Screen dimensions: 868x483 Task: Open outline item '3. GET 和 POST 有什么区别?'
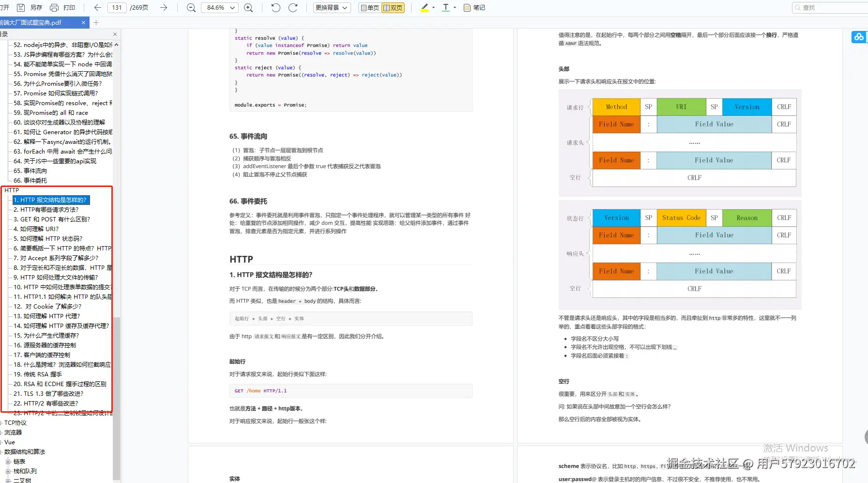click(52, 219)
